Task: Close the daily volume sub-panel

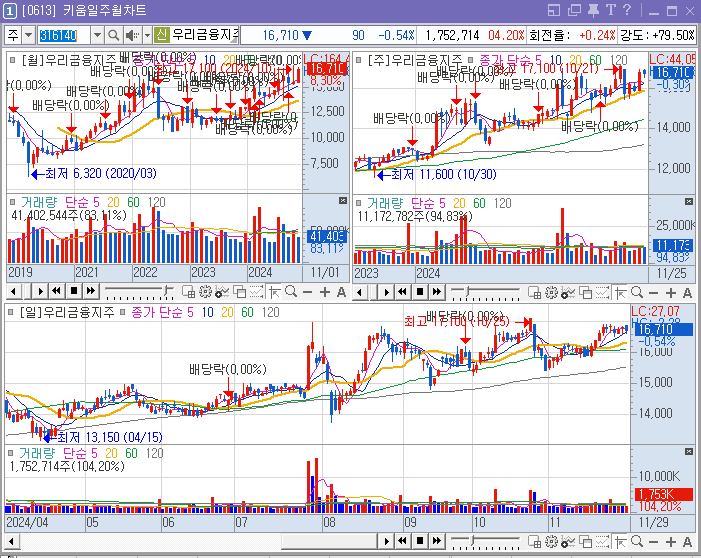Action: (689, 452)
